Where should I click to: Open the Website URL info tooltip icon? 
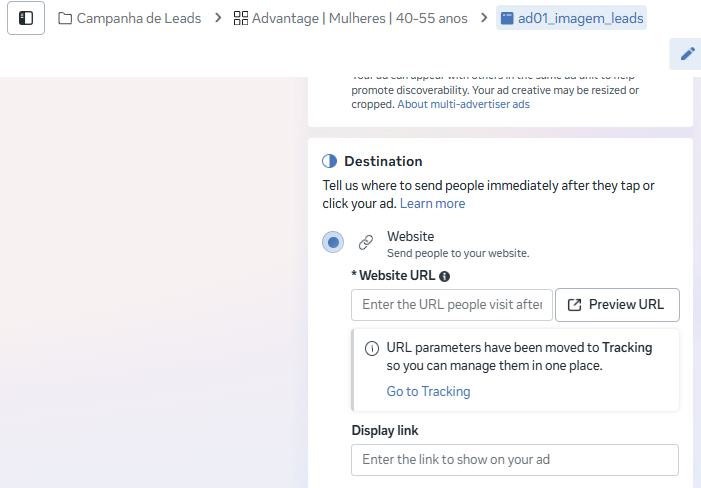(x=445, y=276)
